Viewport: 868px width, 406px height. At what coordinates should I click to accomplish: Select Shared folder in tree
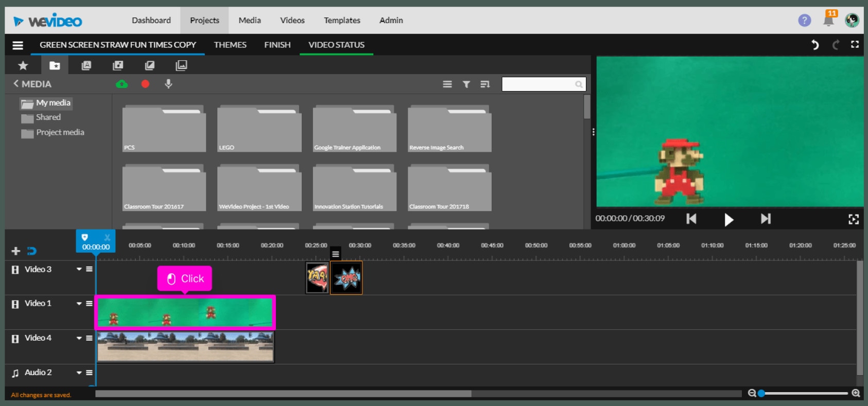click(41, 117)
